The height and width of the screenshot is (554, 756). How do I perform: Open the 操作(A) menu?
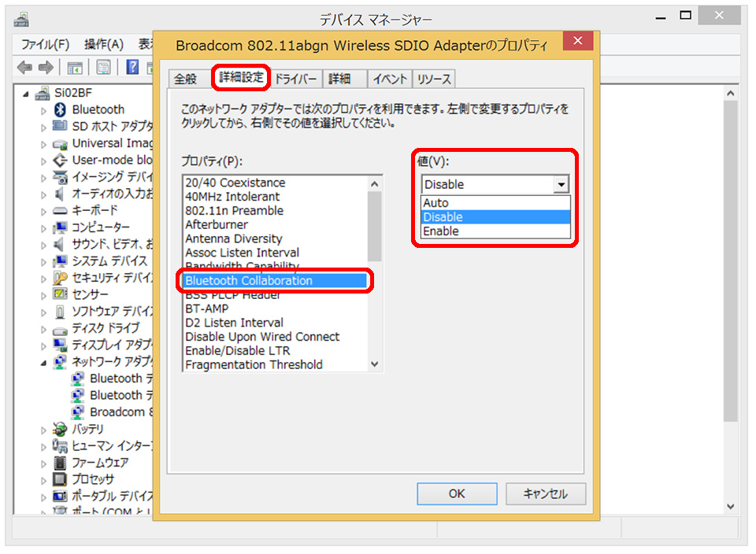pyautogui.click(x=104, y=45)
